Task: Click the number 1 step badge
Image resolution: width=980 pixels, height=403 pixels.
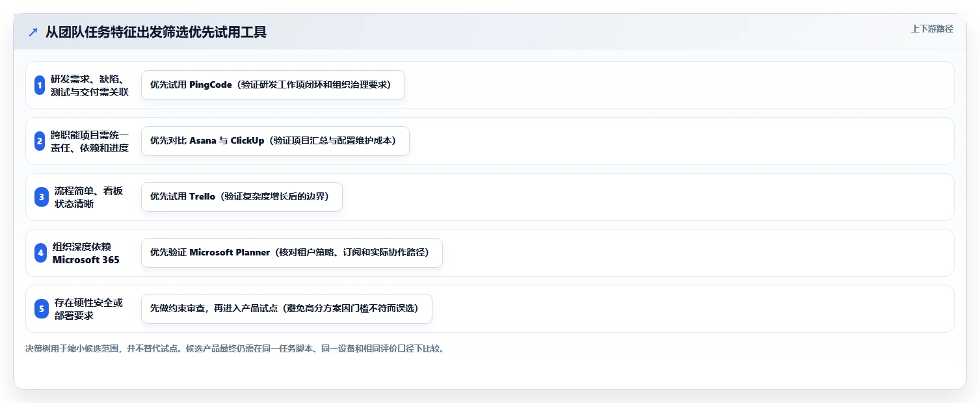Action: tap(40, 85)
